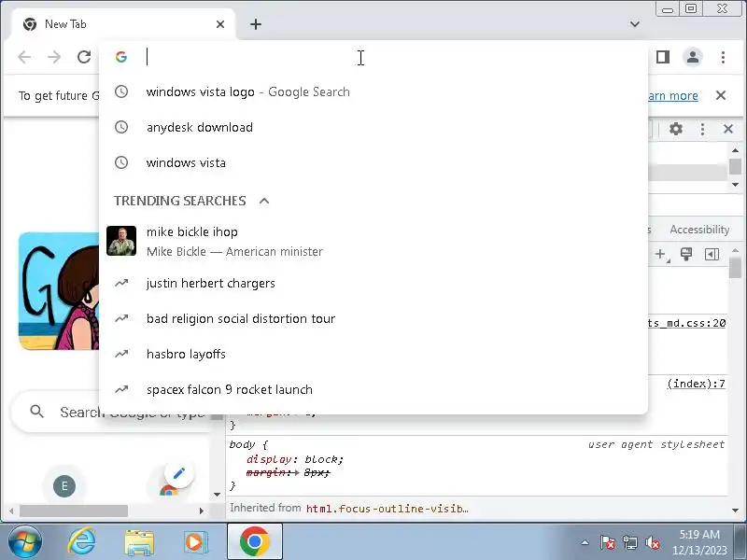The width and height of the screenshot is (747, 560).
Task: Show hidden tray icons arrow
Action: pos(585,542)
